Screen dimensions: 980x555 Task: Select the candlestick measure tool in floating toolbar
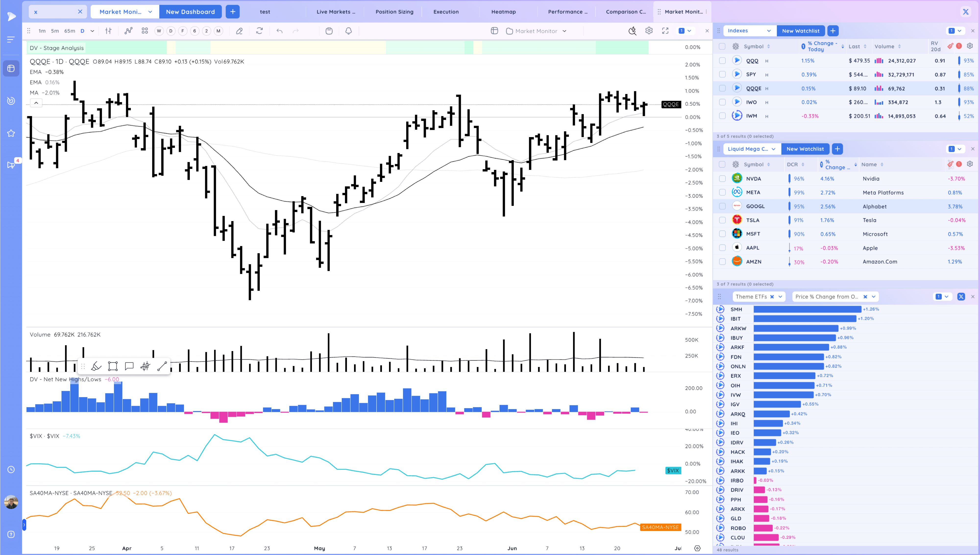click(145, 366)
